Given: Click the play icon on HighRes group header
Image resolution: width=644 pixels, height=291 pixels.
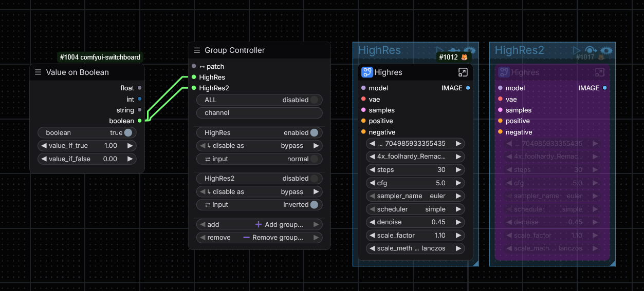Looking at the screenshot, I should [x=440, y=50].
